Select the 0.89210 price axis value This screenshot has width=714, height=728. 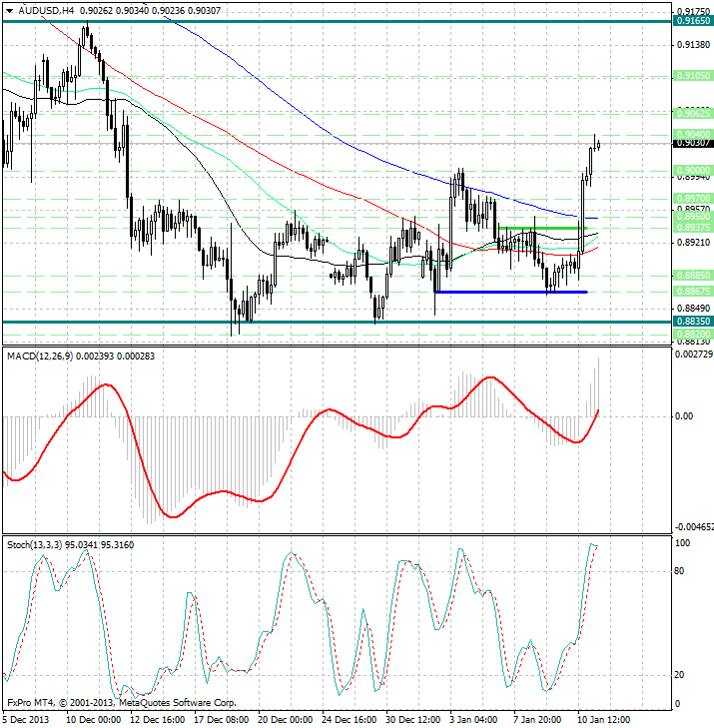(x=694, y=243)
